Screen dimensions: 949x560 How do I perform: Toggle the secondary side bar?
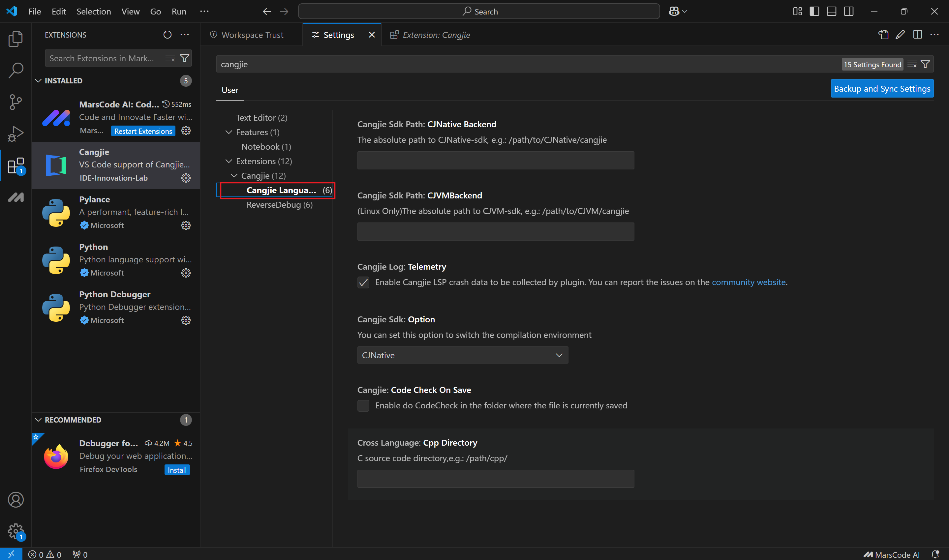(x=848, y=11)
